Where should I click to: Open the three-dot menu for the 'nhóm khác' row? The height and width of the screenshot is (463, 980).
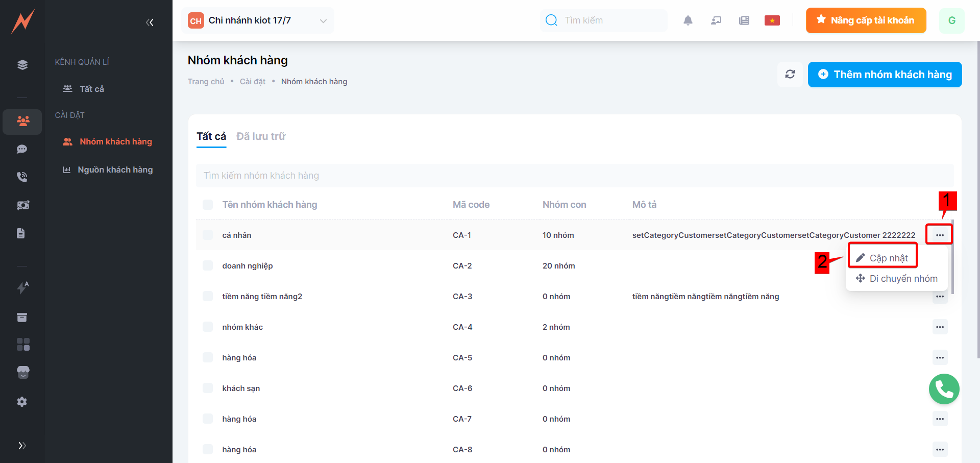point(940,327)
